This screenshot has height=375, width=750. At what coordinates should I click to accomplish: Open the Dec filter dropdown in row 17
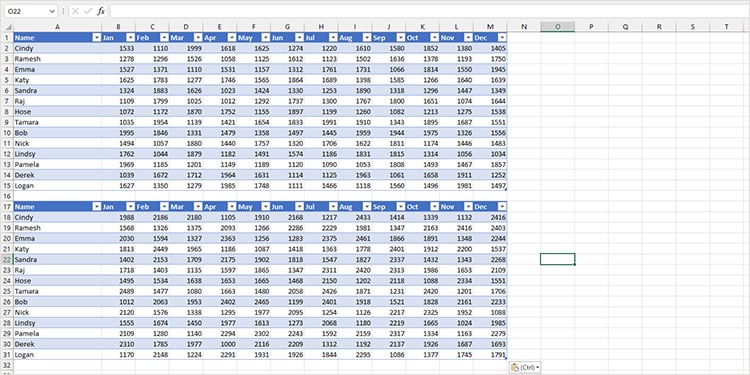502,207
